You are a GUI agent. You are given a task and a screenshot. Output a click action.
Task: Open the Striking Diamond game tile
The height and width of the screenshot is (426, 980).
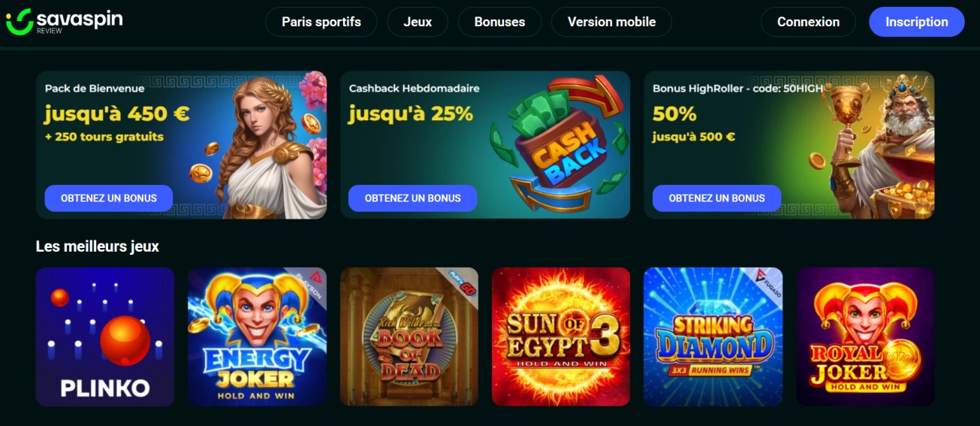point(713,337)
